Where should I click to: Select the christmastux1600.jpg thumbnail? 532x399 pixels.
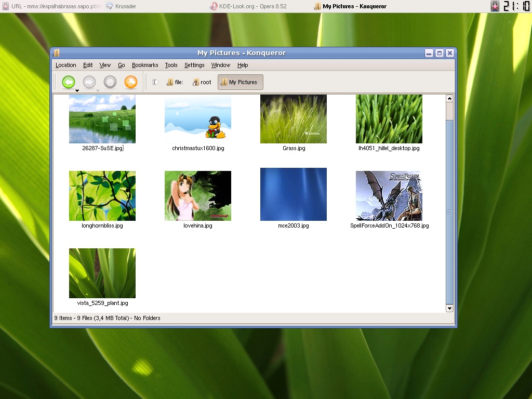[x=198, y=119]
